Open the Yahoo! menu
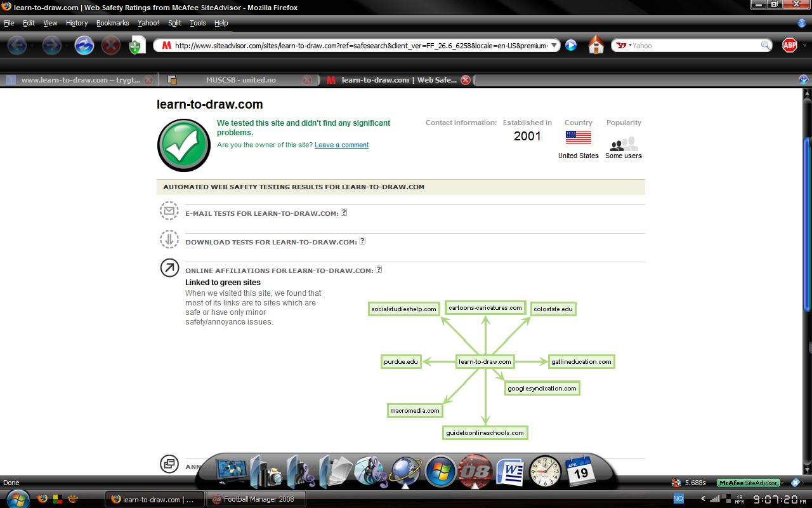The height and width of the screenshot is (508, 812). pyautogui.click(x=148, y=23)
